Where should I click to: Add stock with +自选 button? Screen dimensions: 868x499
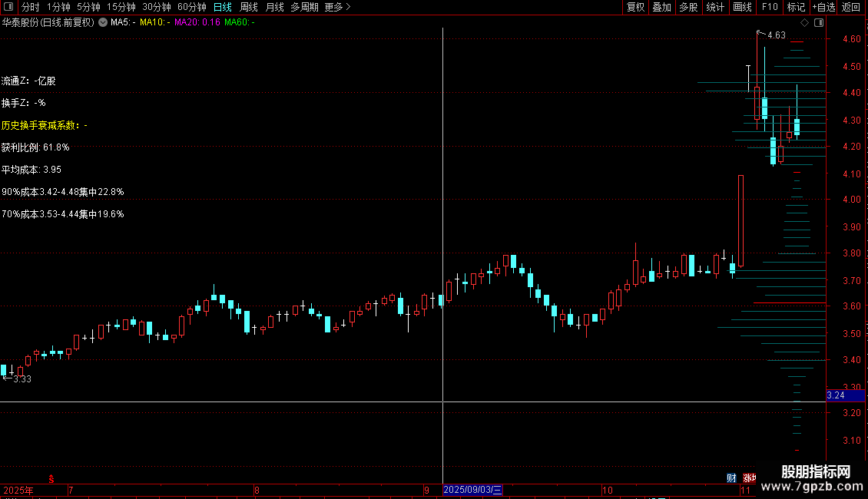coord(823,7)
